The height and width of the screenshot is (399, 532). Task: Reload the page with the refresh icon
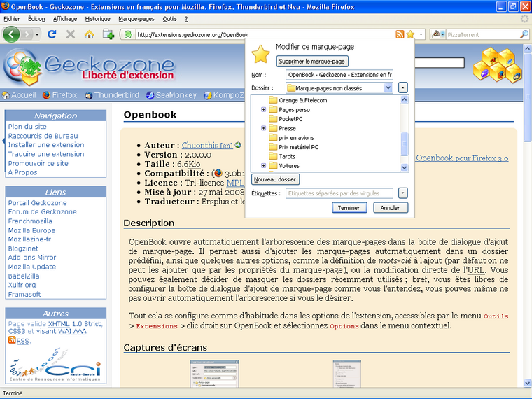[x=52, y=34]
